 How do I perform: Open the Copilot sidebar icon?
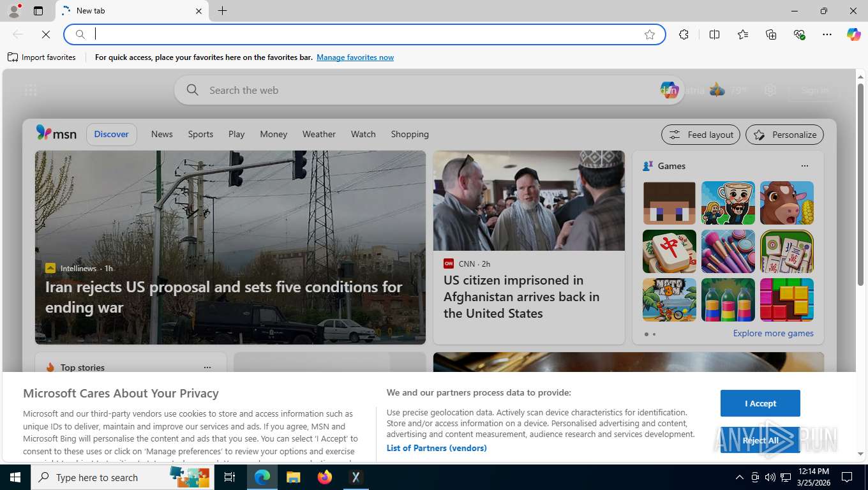854,34
